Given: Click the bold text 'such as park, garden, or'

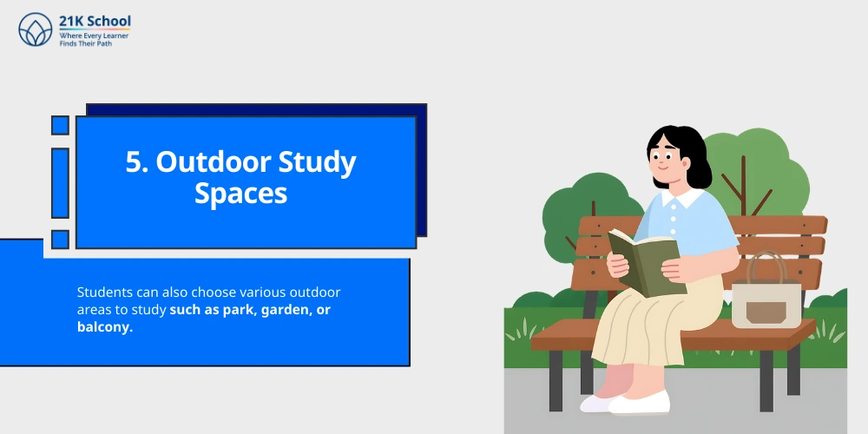Looking at the screenshot, I should (250, 310).
